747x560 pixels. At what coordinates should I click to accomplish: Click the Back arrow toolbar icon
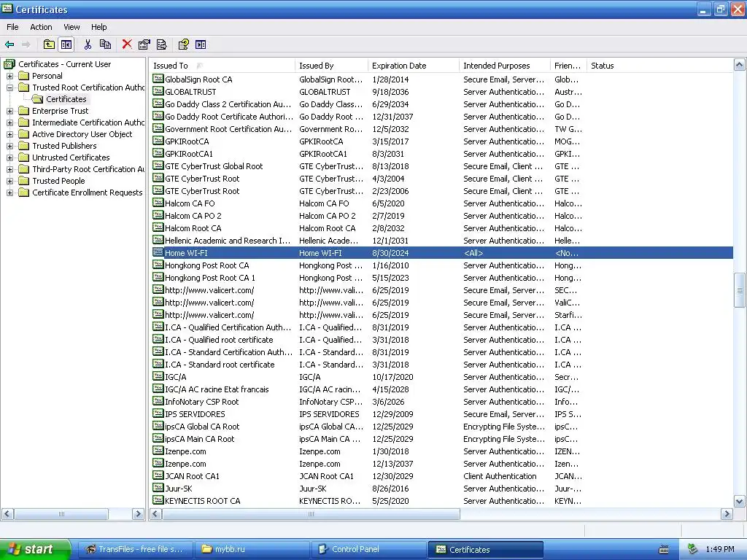(9, 44)
